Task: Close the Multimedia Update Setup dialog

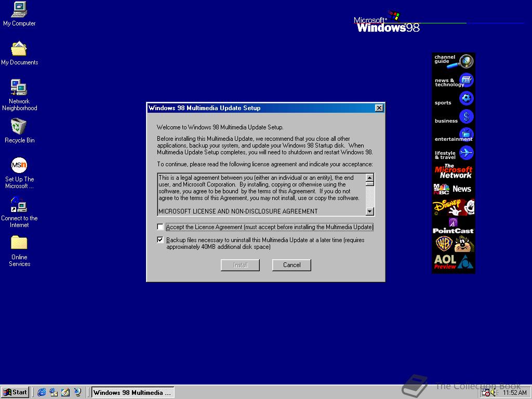Action: [x=379, y=108]
